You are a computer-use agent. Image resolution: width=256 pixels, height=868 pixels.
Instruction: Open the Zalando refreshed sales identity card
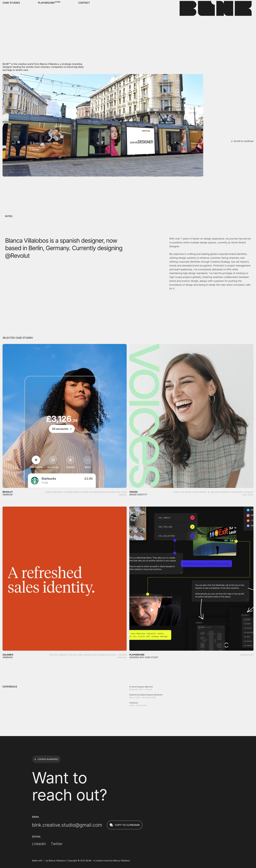pos(65,578)
